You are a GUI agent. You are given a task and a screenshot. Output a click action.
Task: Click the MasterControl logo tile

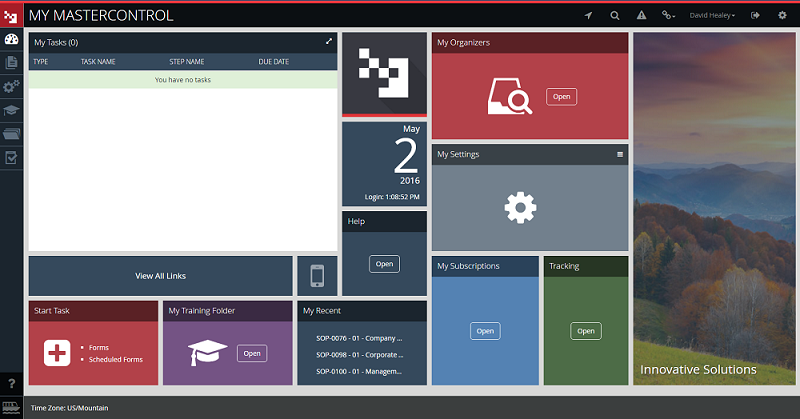coord(384,74)
